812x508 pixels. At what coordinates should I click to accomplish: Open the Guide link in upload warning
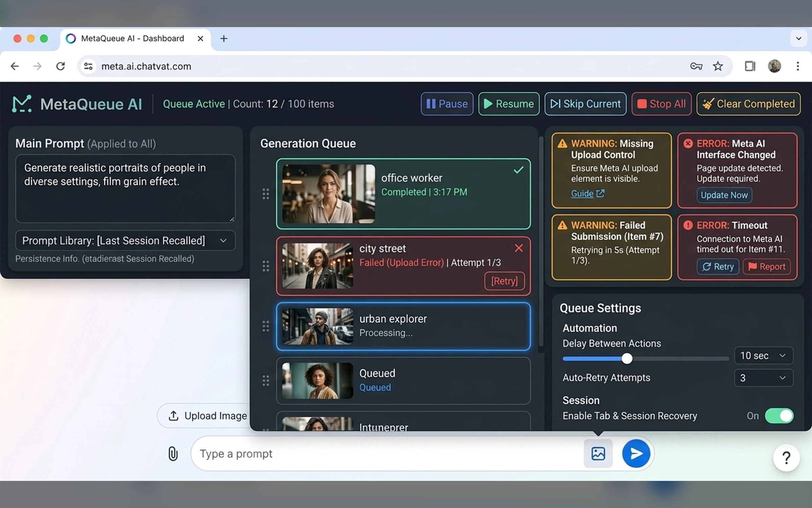pyautogui.click(x=587, y=193)
